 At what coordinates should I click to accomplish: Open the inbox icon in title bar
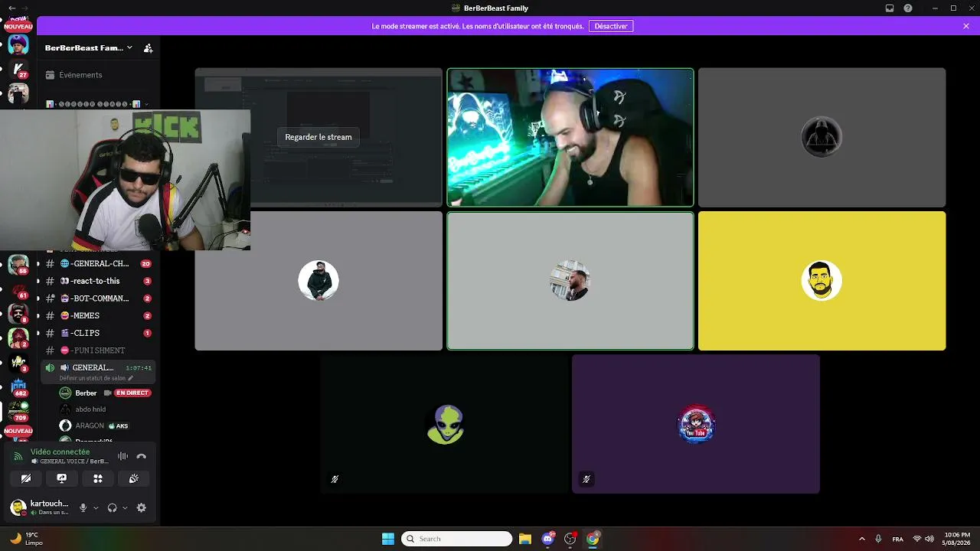(x=890, y=8)
